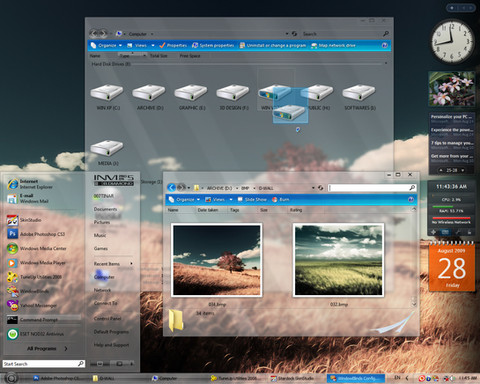Select the WIN XP (C:) drive icon
The height and width of the screenshot is (384, 480).
point(107,92)
